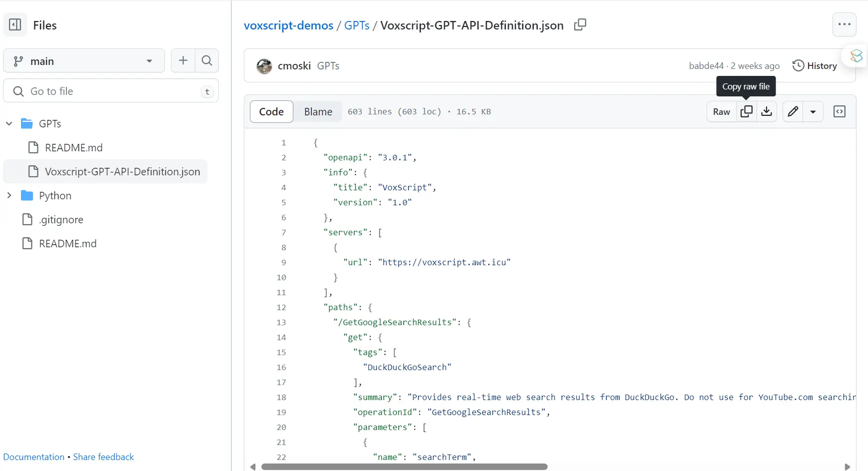Open the root README.md file

(x=67, y=243)
